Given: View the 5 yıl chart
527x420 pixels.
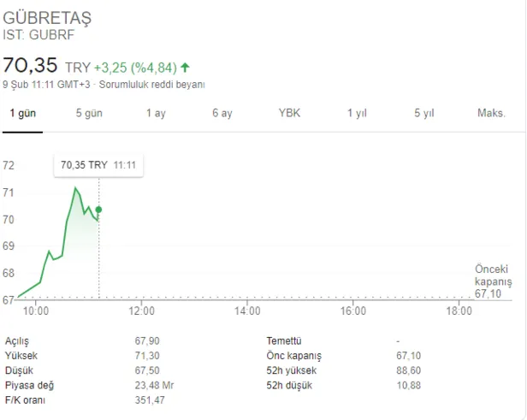Looking at the screenshot, I should [423, 114].
